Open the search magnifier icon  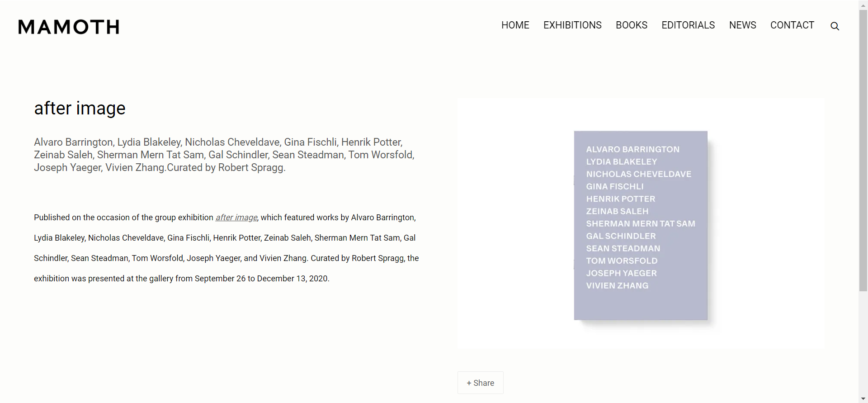pos(835,26)
